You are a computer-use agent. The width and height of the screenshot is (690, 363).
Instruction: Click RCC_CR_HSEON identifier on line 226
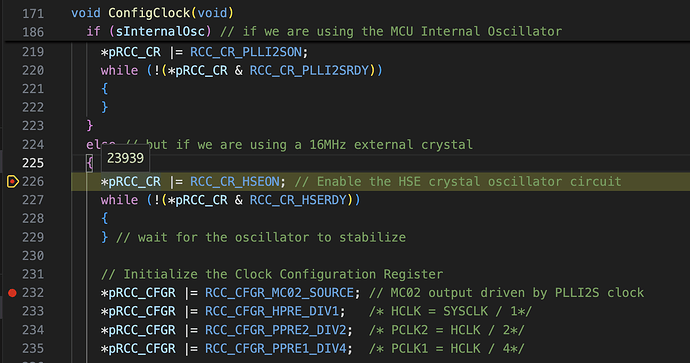pos(235,181)
